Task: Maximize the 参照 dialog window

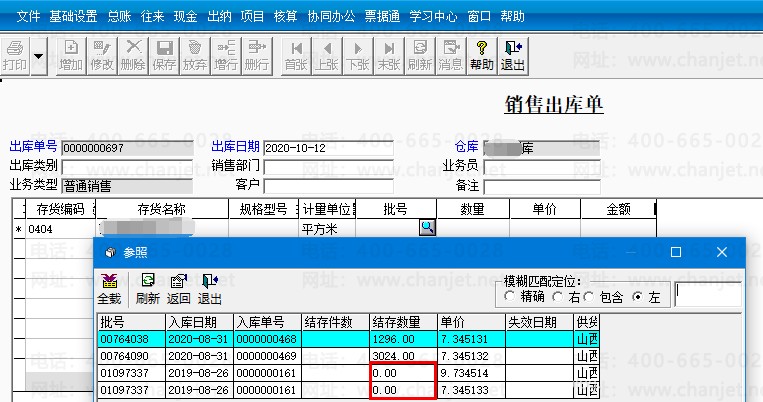Action: click(675, 252)
